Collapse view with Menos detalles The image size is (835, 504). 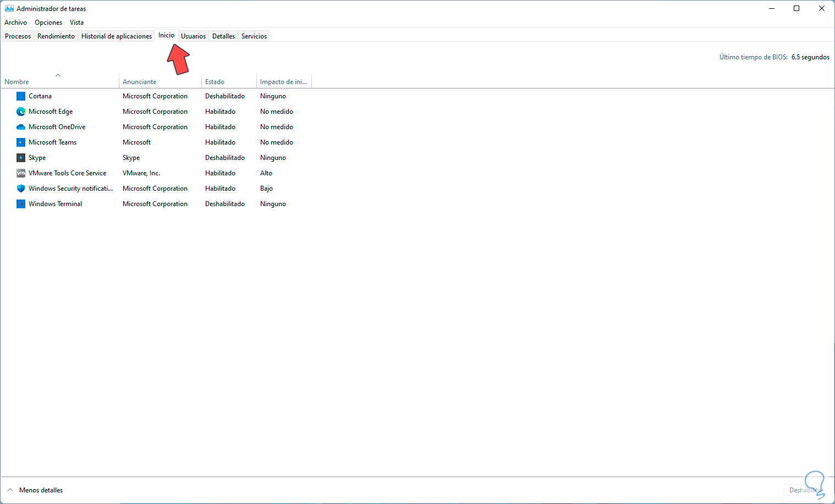(35, 490)
